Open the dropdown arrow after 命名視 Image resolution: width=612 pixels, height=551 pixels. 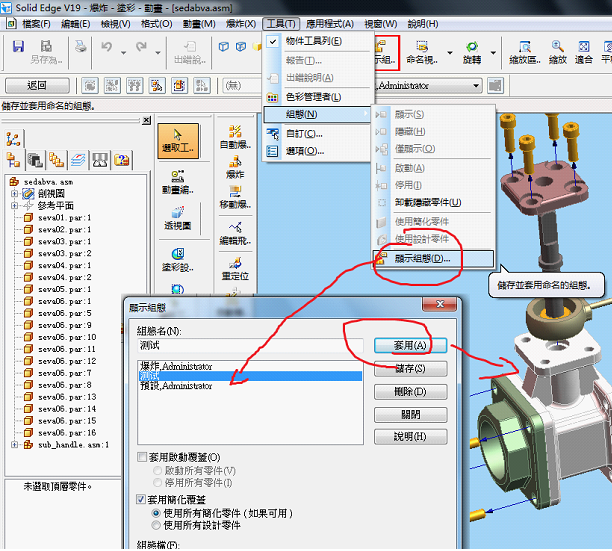(x=450, y=53)
